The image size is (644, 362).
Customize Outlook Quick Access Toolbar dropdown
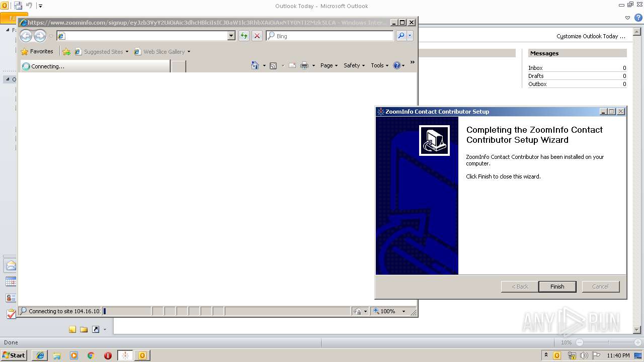pyautogui.click(x=40, y=6)
